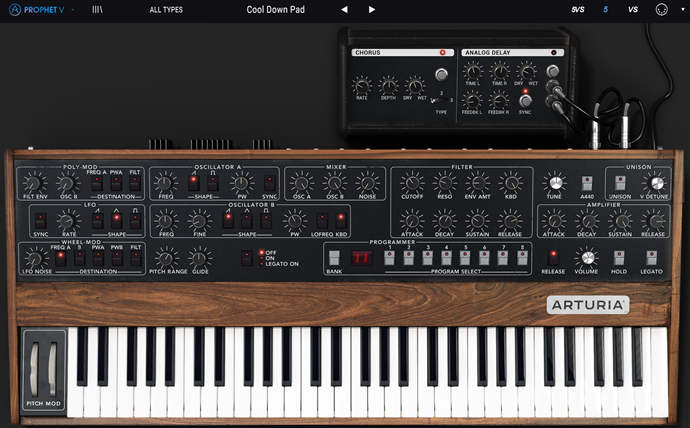Viewport: 690px width, 428px height.
Task: Expand the top-right toolbar dropdown arrow
Action: 683,10
